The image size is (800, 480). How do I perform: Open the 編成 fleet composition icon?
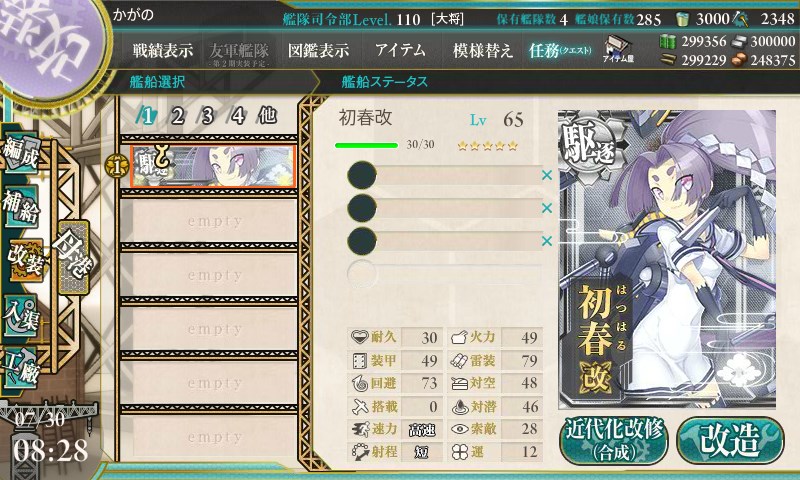21,154
